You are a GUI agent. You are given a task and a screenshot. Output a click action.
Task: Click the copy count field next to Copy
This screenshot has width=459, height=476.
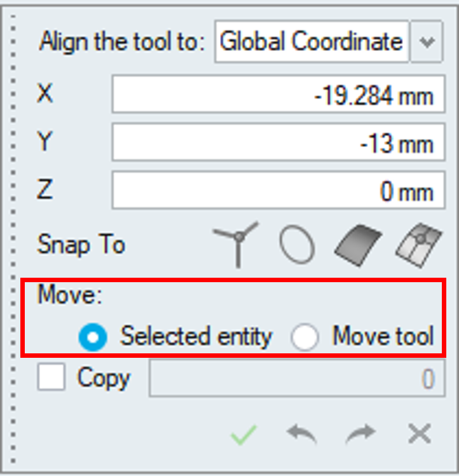click(x=296, y=379)
